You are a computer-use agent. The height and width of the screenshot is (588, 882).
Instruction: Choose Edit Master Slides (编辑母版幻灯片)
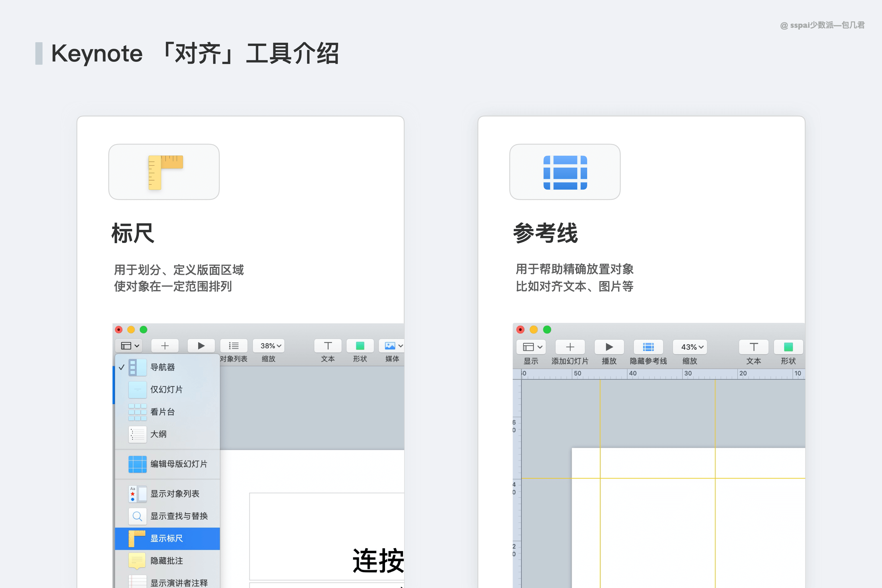point(179,464)
